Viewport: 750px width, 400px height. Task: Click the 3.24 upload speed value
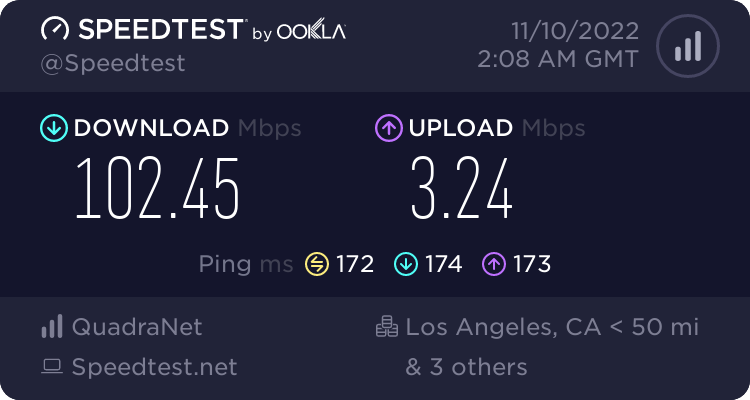click(462, 187)
